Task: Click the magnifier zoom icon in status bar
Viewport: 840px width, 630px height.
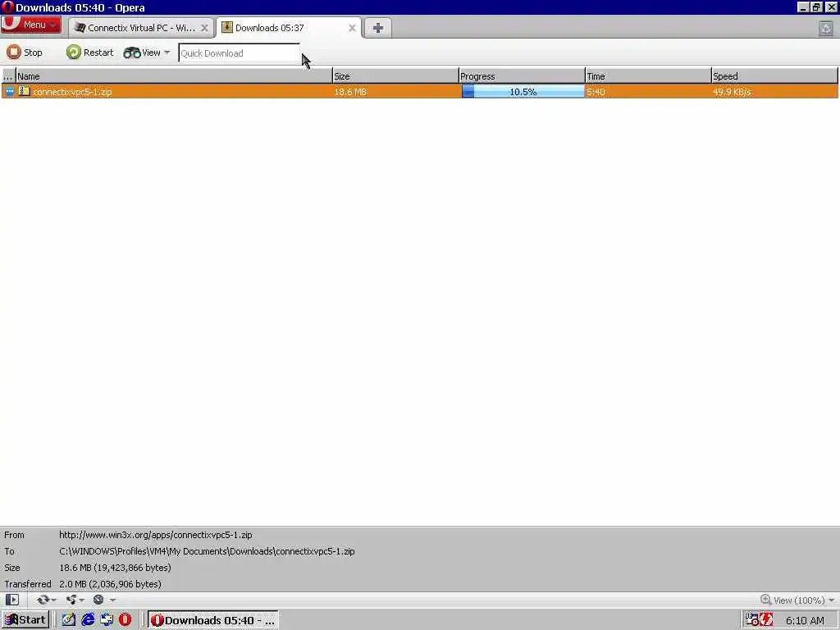Action: (x=765, y=600)
